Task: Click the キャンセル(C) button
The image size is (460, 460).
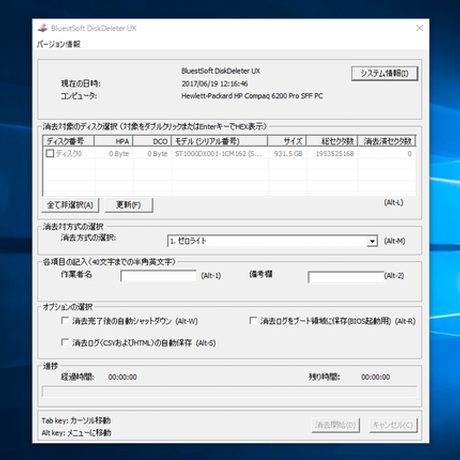Action: (393, 425)
